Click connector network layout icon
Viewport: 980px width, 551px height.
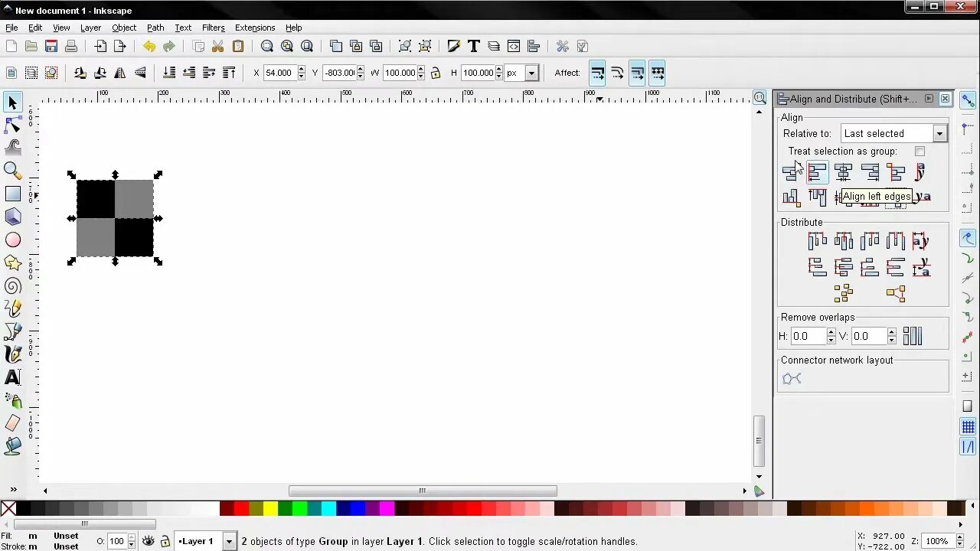point(792,379)
